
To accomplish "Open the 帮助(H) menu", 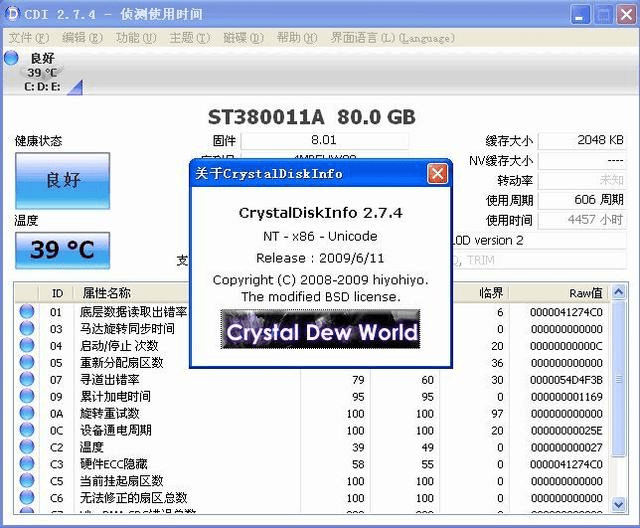I will [x=297, y=38].
